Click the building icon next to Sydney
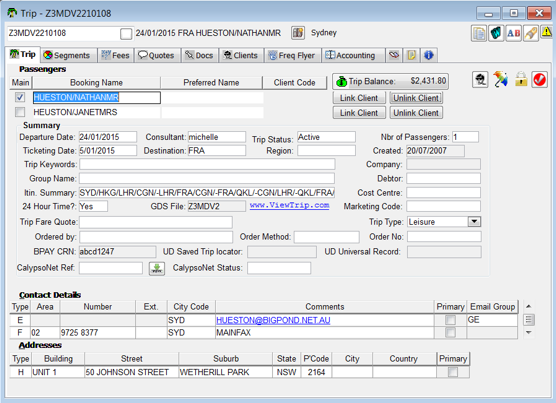The width and height of the screenshot is (556, 403). [298, 33]
